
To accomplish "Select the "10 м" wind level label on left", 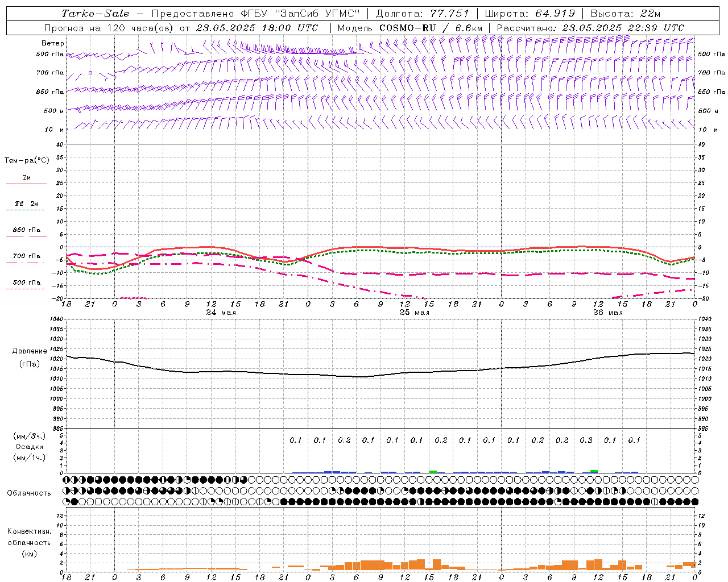I will pyautogui.click(x=55, y=130).
